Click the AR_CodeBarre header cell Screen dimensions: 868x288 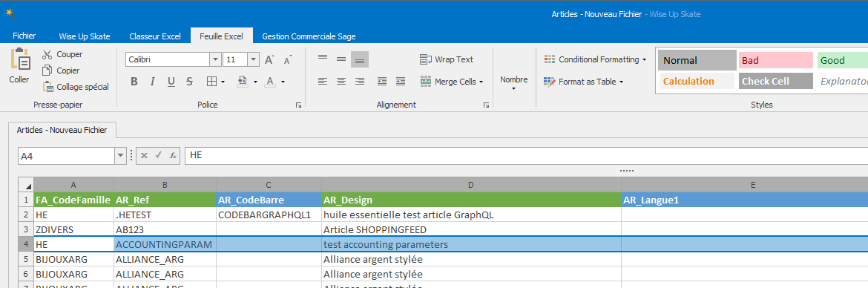pyautogui.click(x=269, y=200)
